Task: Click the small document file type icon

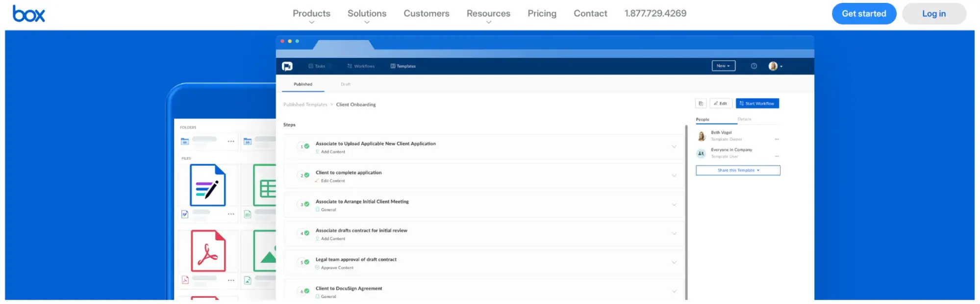Action: point(185,214)
